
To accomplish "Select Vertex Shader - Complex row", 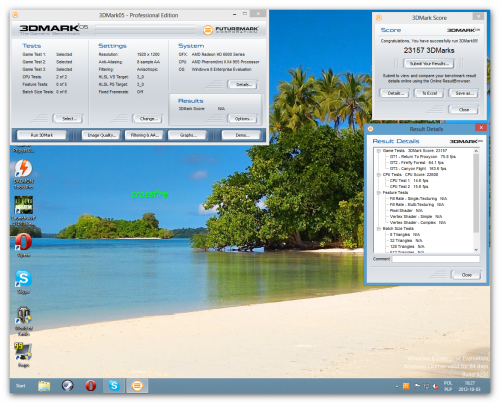I will click(x=418, y=223).
